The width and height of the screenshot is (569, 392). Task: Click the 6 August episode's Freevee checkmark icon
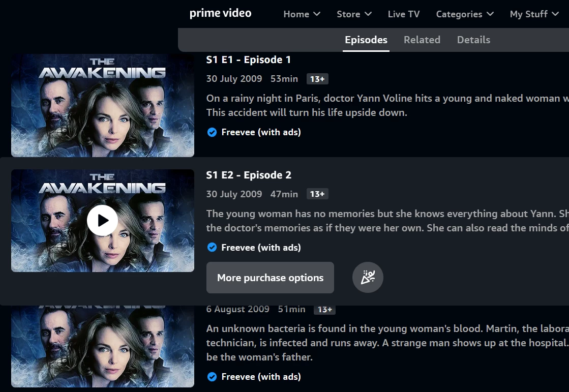pyautogui.click(x=212, y=377)
